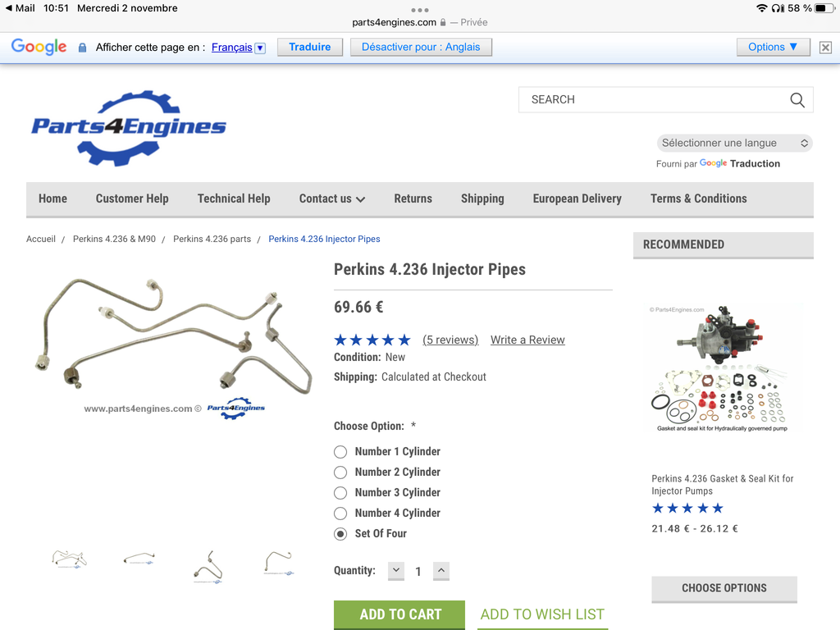Click the search magnifier icon
This screenshot has height=630, width=840.
point(797,100)
